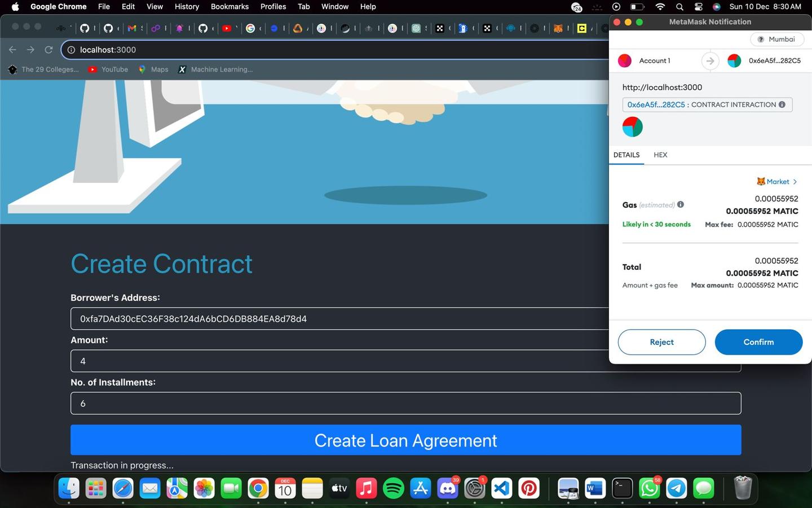Switch to the MetaMask fox browser tab
Screen dimensions: 812x508
pos(558,28)
